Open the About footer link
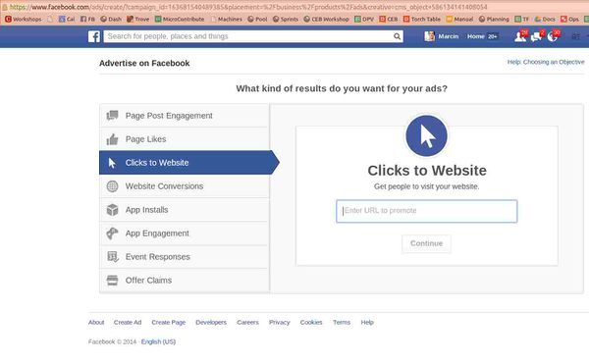The image size is (589, 364). (96, 323)
